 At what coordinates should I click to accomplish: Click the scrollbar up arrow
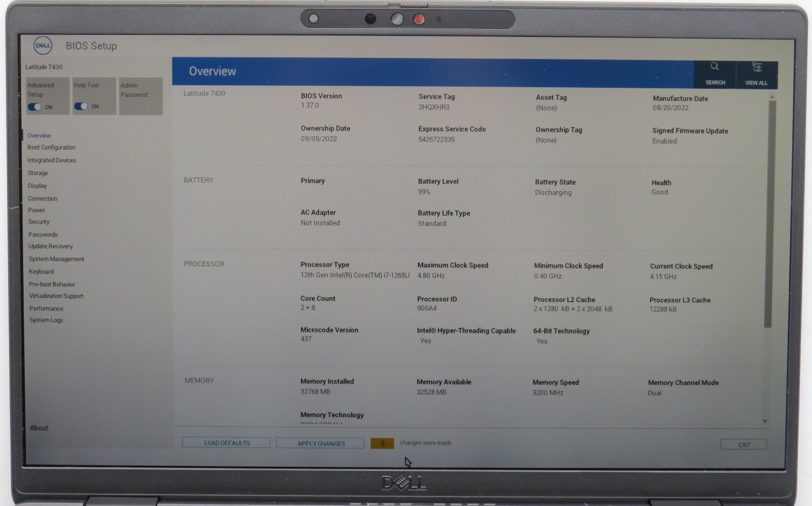click(772, 97)
